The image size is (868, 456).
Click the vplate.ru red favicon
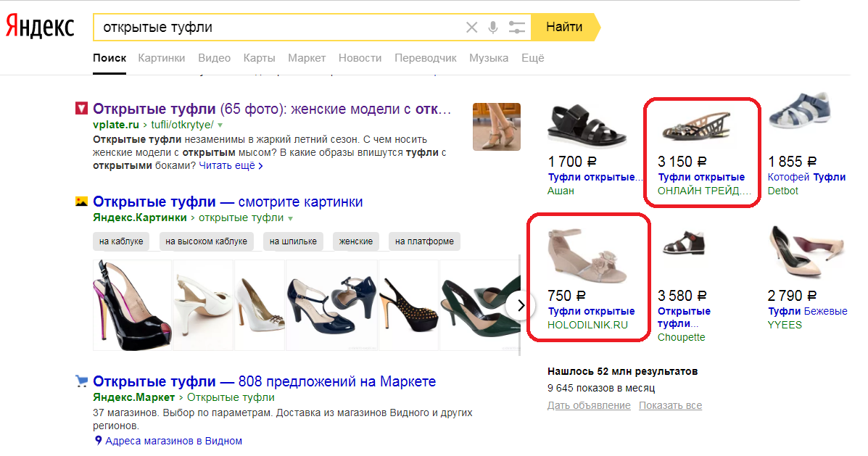[x=81, y=108]
